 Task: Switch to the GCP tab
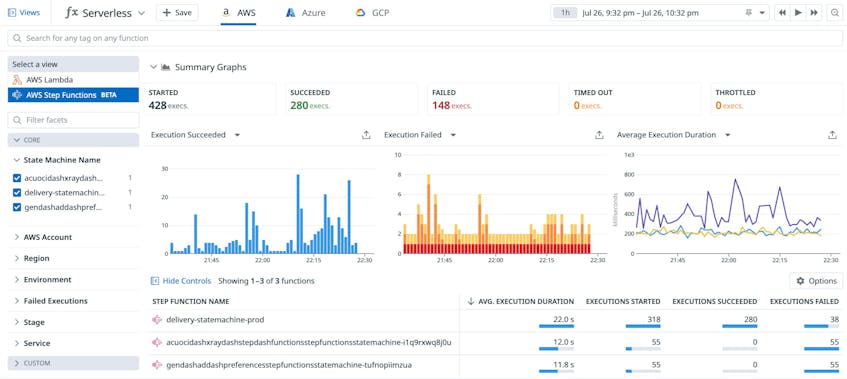(x=372, y=13)
